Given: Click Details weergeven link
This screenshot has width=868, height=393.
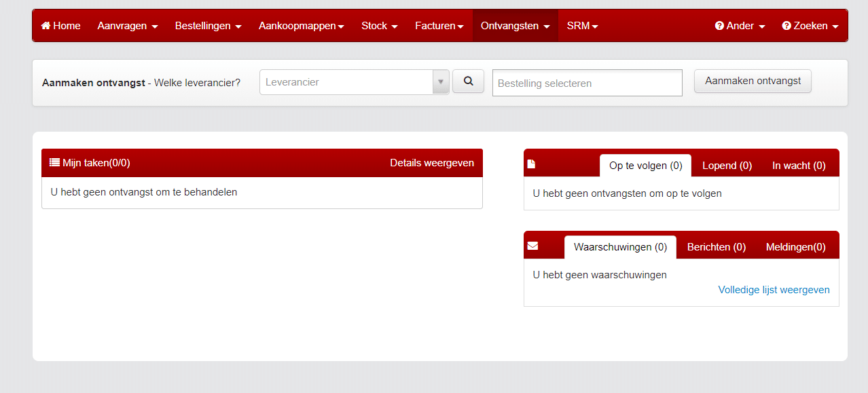Looking at the screenshot, I should (432, 163).
